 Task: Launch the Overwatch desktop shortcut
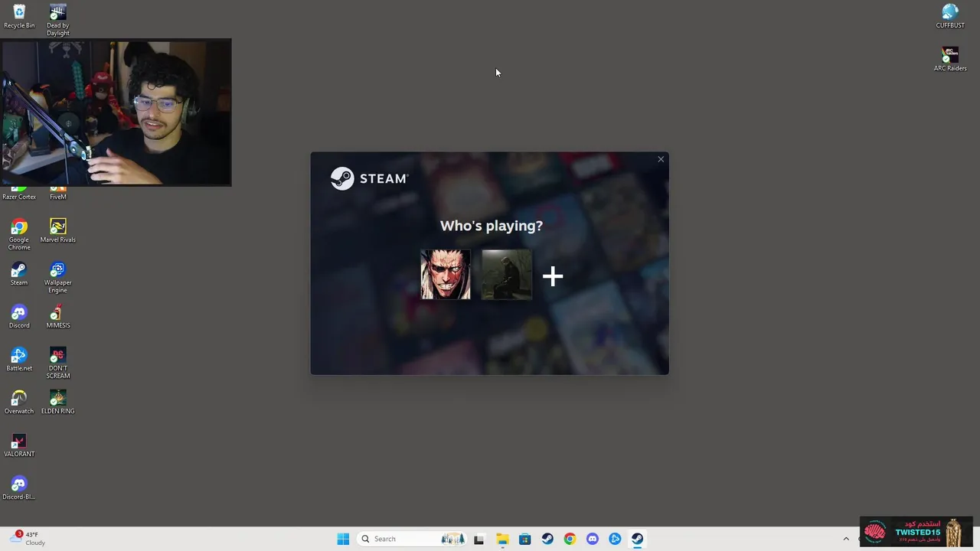(x=19, y=402)
